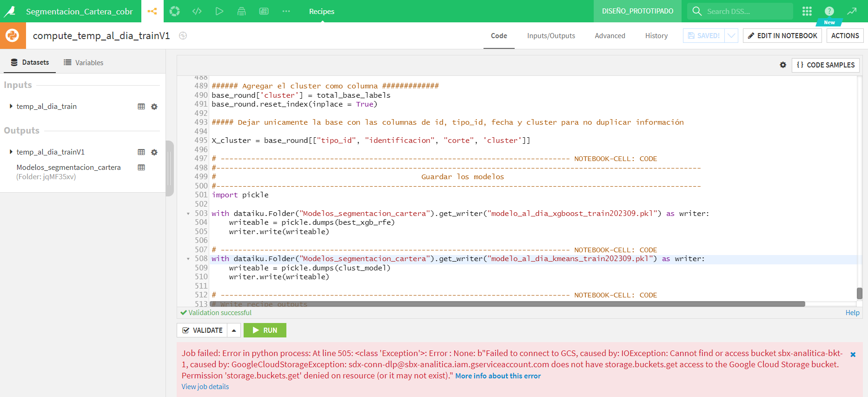Click the Dataiku bird home logo

pos(10,11)
